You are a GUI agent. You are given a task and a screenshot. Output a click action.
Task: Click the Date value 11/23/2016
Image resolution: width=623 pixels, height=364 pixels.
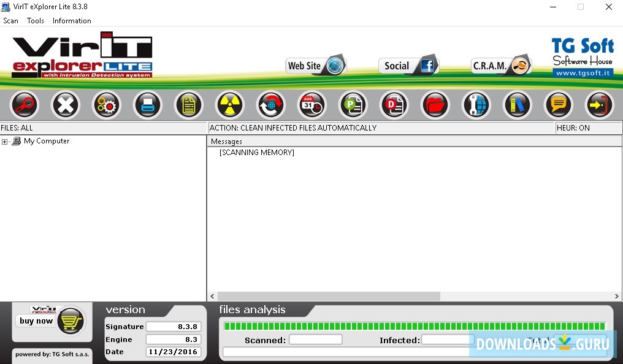pyautogui.click(x=174, y=352)
